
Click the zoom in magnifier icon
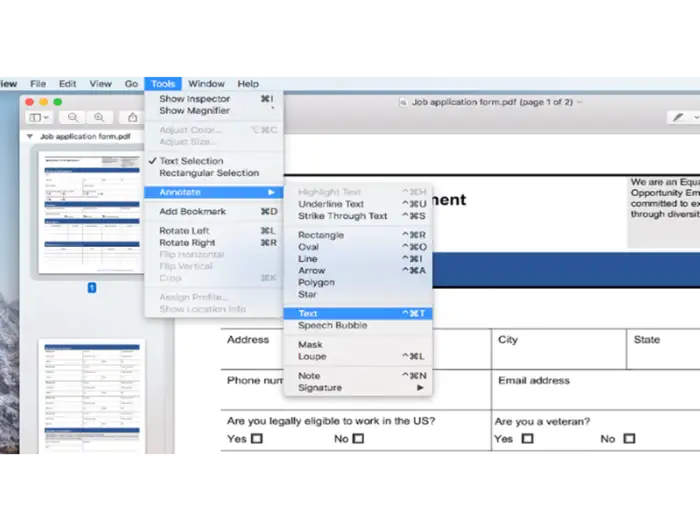click(x=99, y=117)
